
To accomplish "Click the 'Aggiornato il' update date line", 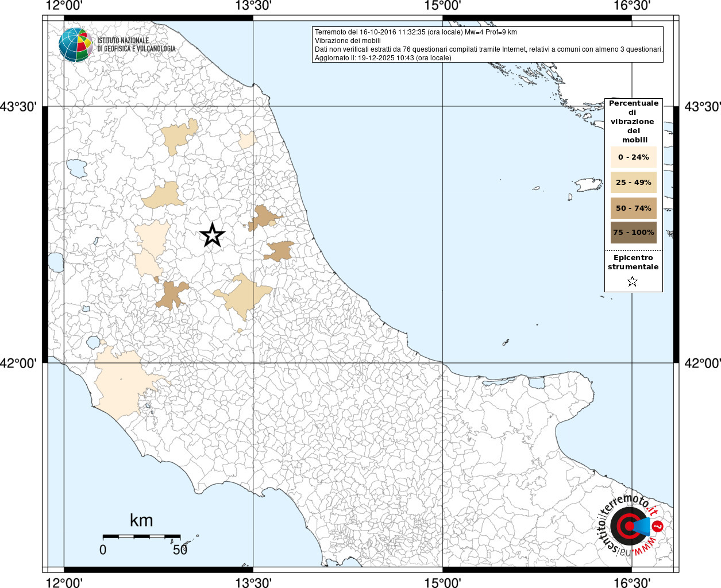I will click(383, 58).
